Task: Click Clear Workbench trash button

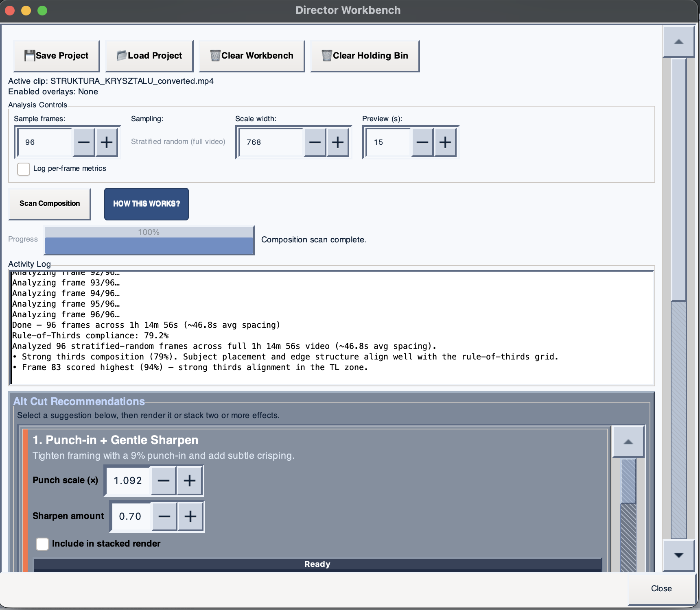Action: pyautogui.click(x=252, y=56)
